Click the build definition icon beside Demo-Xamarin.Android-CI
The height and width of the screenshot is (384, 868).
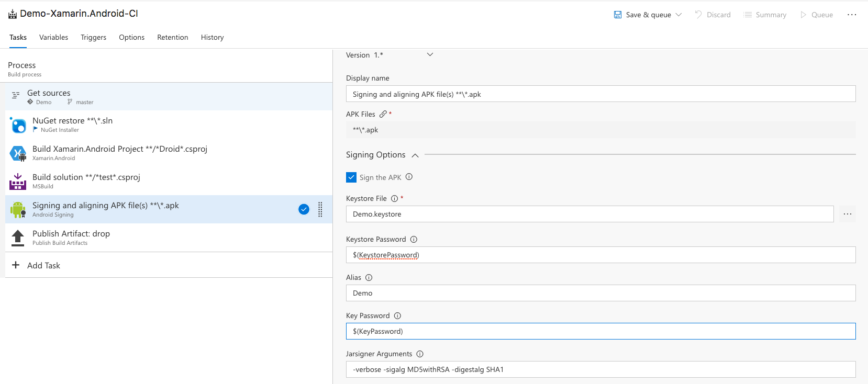point(13,14)
